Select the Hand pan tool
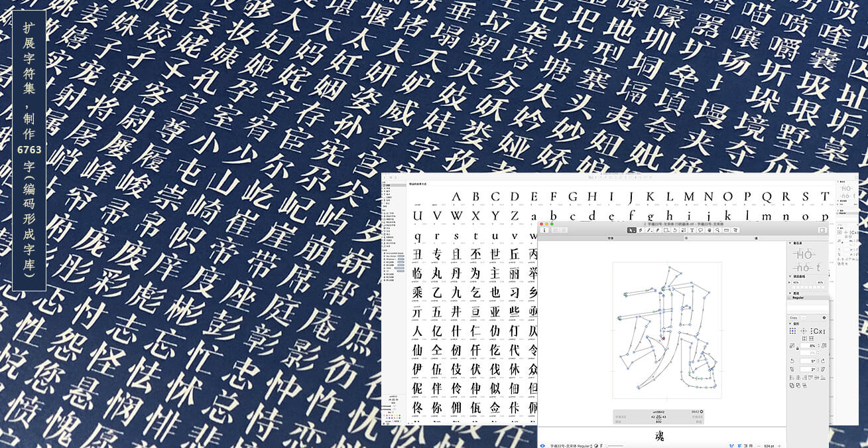The image size is (868, 448). (x=710, y=230)
